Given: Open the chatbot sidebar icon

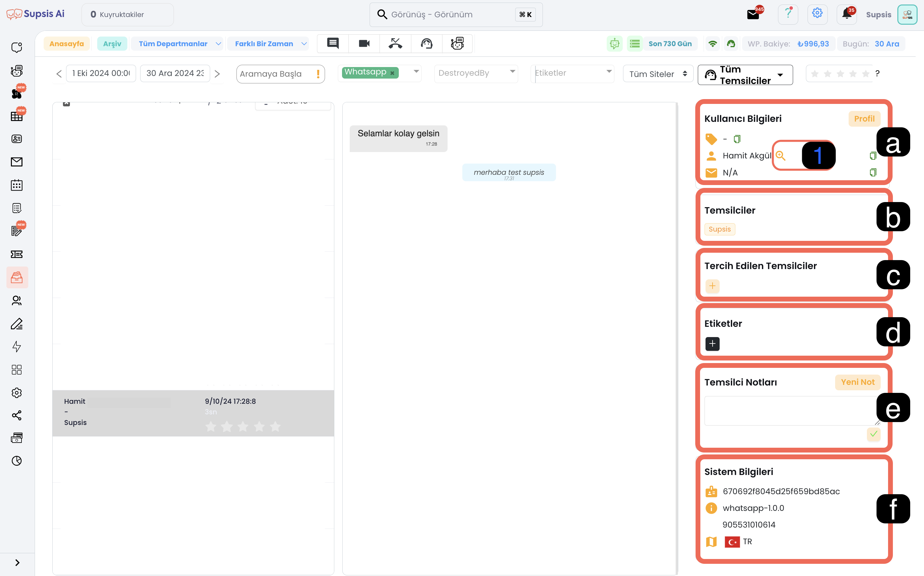Looking at the screenshot, I should tap(17, 71).
